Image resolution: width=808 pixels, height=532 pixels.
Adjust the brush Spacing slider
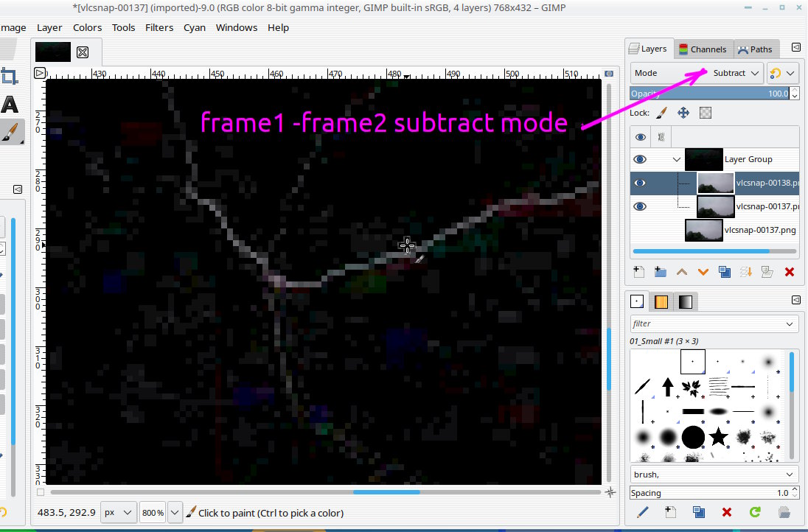click(x=710, y=493)
